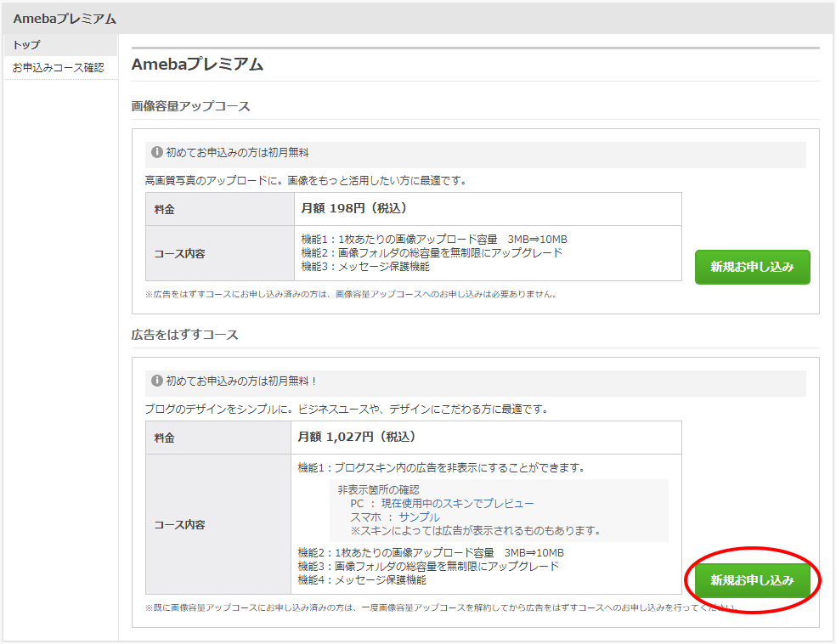Click the 月額 1,027円(税込) price cell
The width and height of the screenshot is (836, 644).
[x=357, y=437]
